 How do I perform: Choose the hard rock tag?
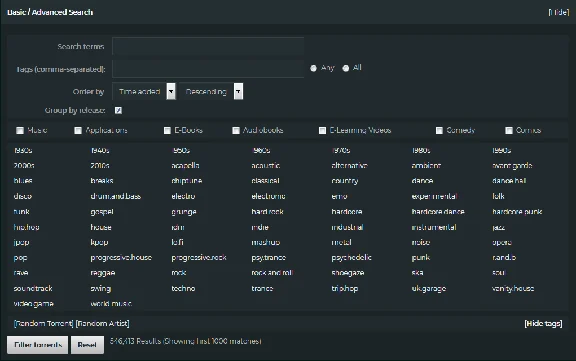tap(267, 212)
